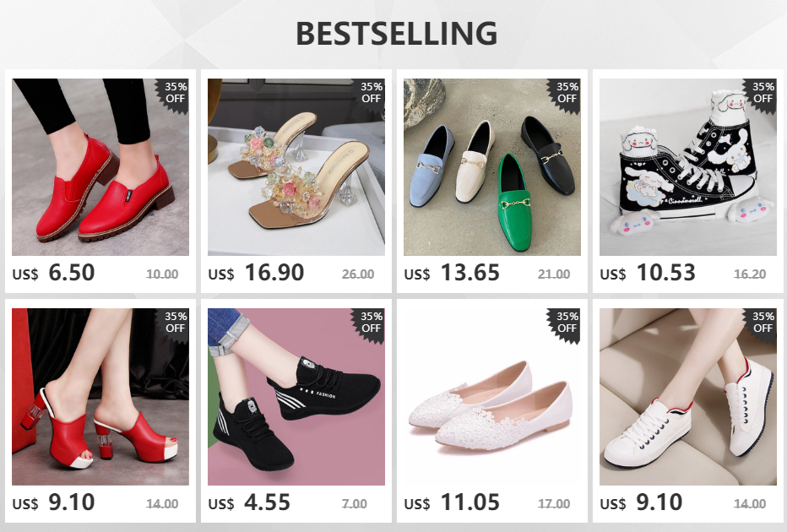Screen dimensions: 787x532
Task: Click the 35% OFF badge on white lace flats
Action: click(566, 323)
